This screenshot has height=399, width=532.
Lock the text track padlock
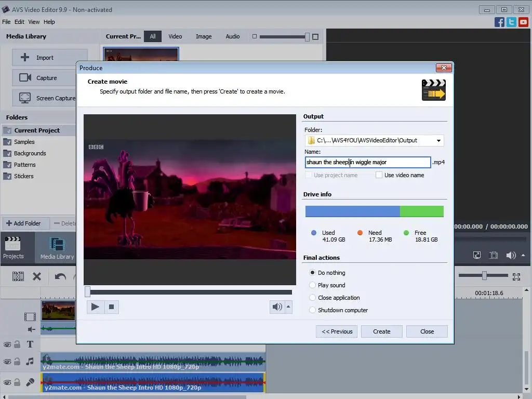pos(17,344)
